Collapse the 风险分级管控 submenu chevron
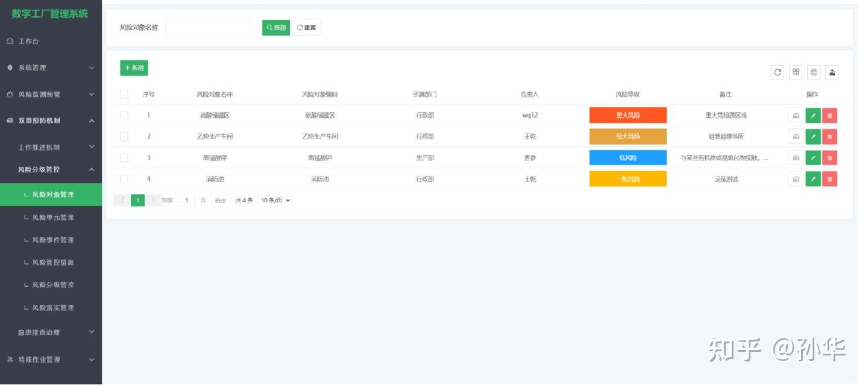 [x=92, y=169]
